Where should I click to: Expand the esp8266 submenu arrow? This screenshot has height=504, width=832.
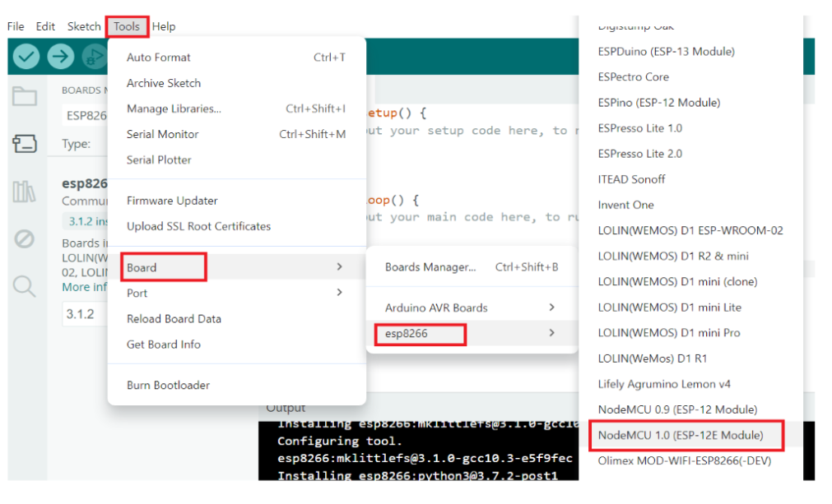point(552,333)
